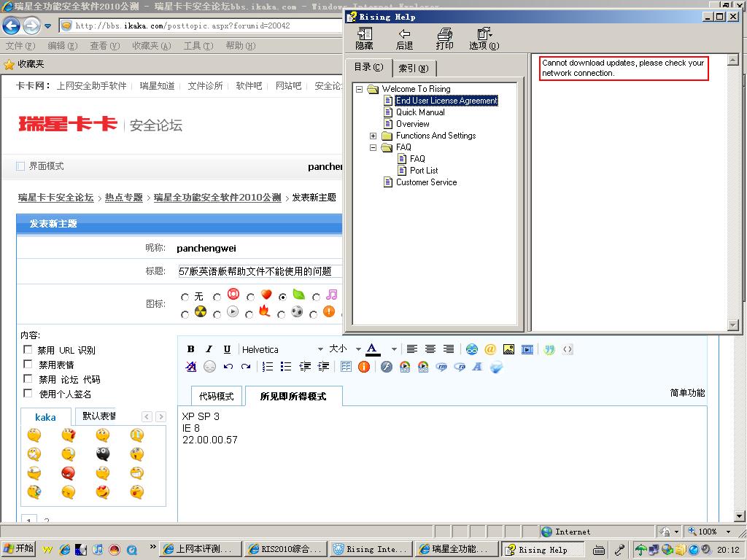Check the 禁用 论坛 代码 checkbox
Image resolution: width=747 pixels, height=560 pixels.
pos(28,378)
